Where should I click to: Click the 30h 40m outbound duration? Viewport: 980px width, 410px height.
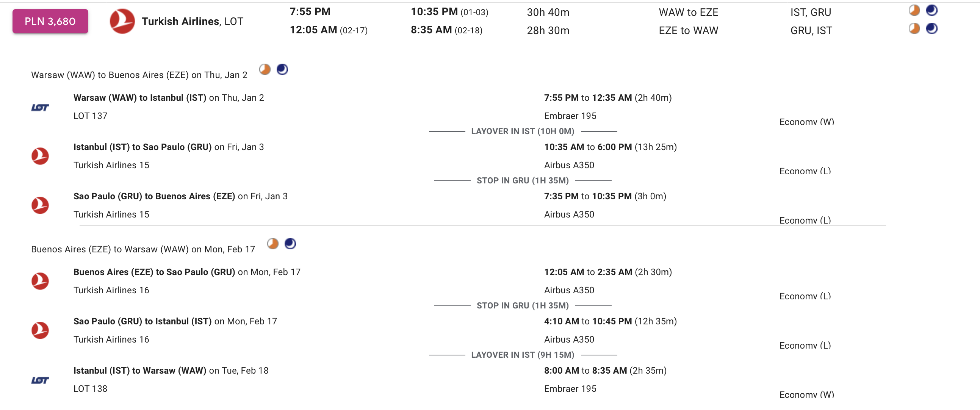tap(548, 12)
